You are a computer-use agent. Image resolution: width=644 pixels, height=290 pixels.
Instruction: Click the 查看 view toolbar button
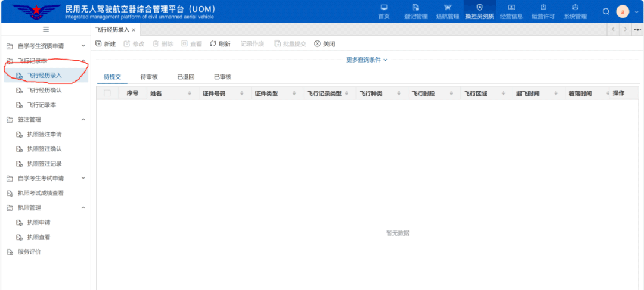tap(191, 44)
